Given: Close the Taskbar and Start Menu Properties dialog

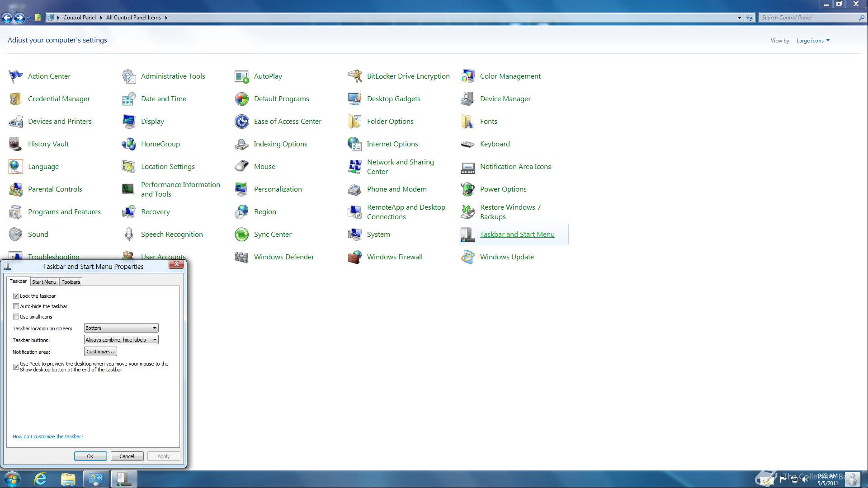Looking at the screenshot, I should tap(177, 264).
